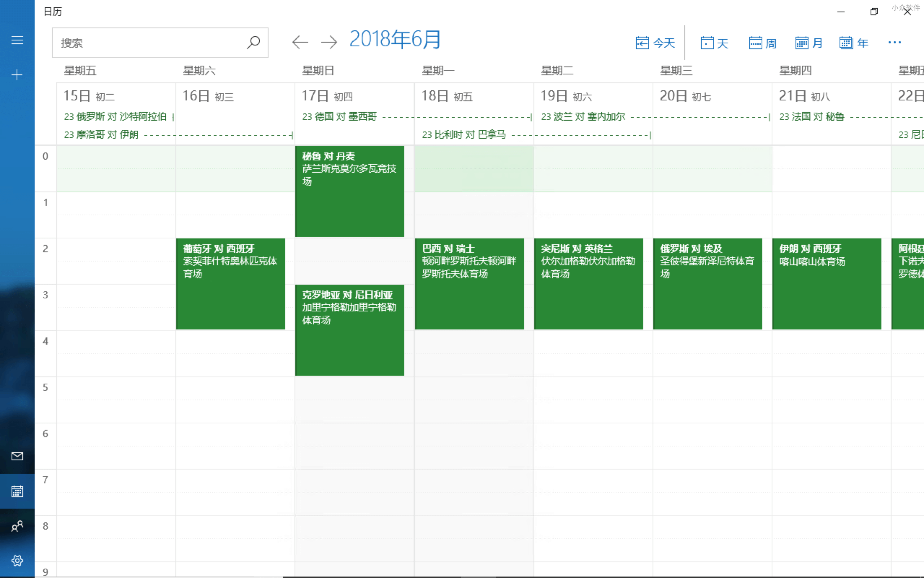Switch to 年 year view

coord(854,43)
